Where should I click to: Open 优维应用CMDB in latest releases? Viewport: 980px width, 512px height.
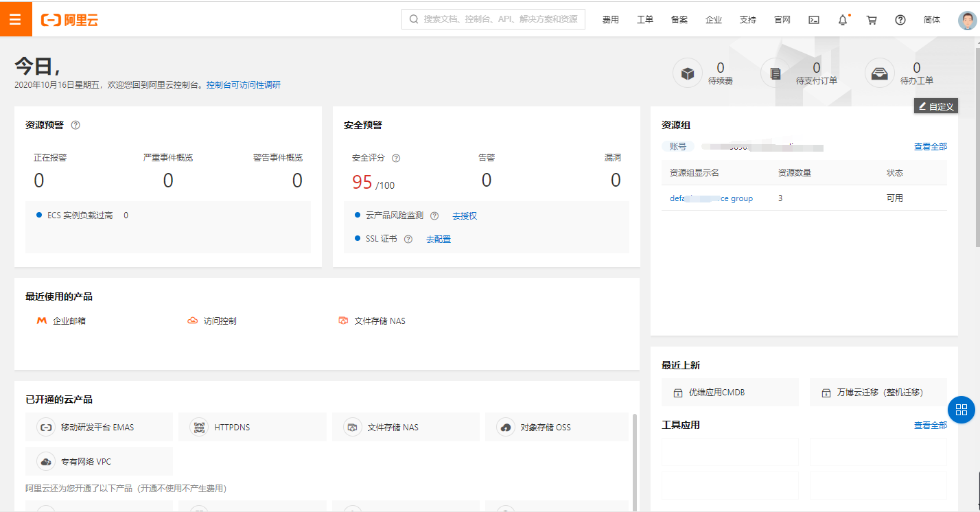tap(730, 393)
